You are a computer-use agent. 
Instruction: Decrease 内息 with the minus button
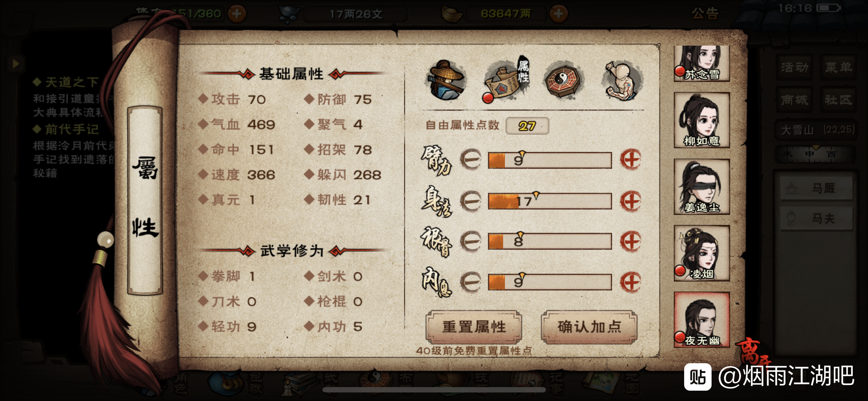tap(471, 282)
